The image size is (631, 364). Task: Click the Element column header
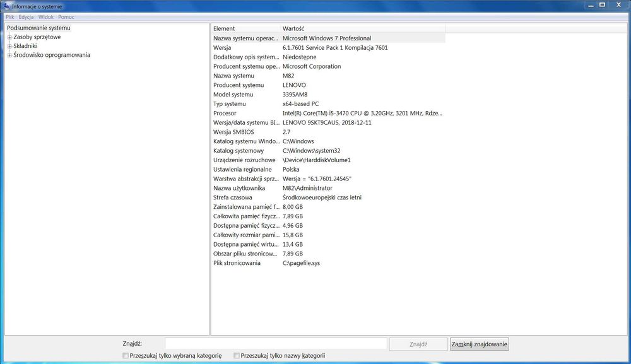245,28
